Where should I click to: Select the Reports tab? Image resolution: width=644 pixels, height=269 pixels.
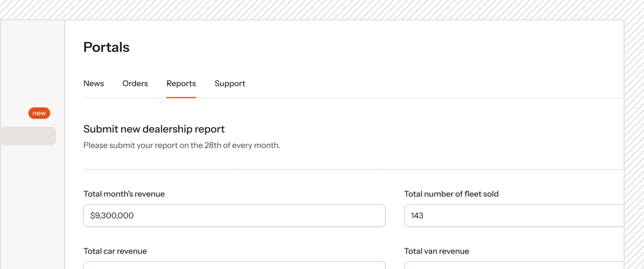click(181, 84)
